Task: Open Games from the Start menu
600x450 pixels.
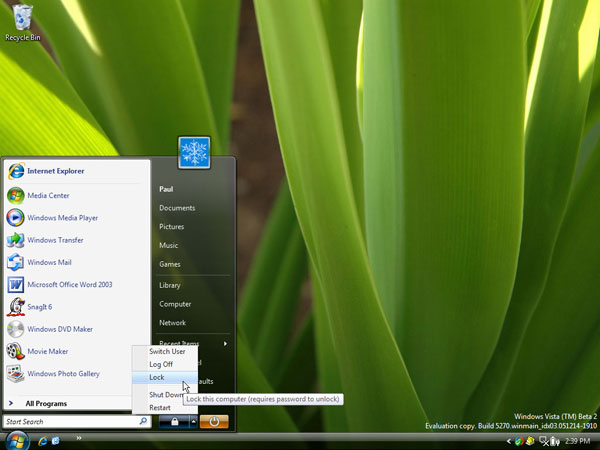Action: (170, 264)
